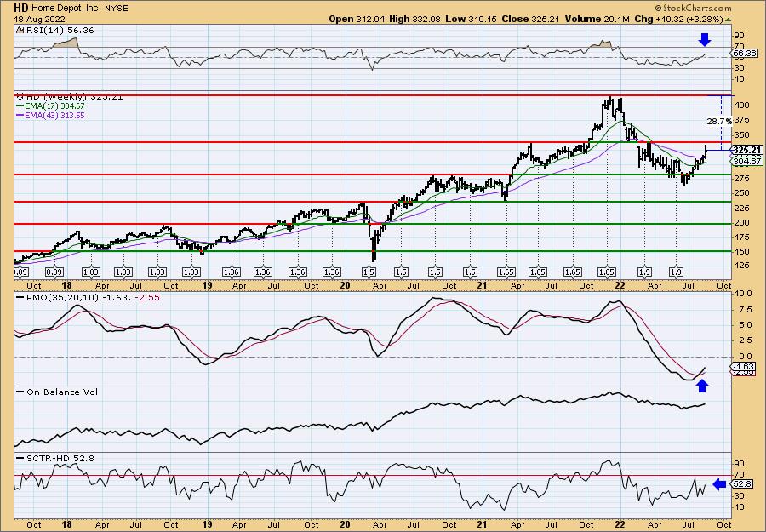Click the 325.21 current price tag

(746, 150)
